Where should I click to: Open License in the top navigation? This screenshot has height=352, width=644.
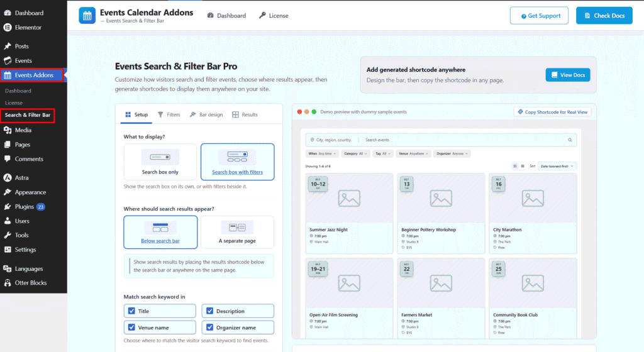274,16
